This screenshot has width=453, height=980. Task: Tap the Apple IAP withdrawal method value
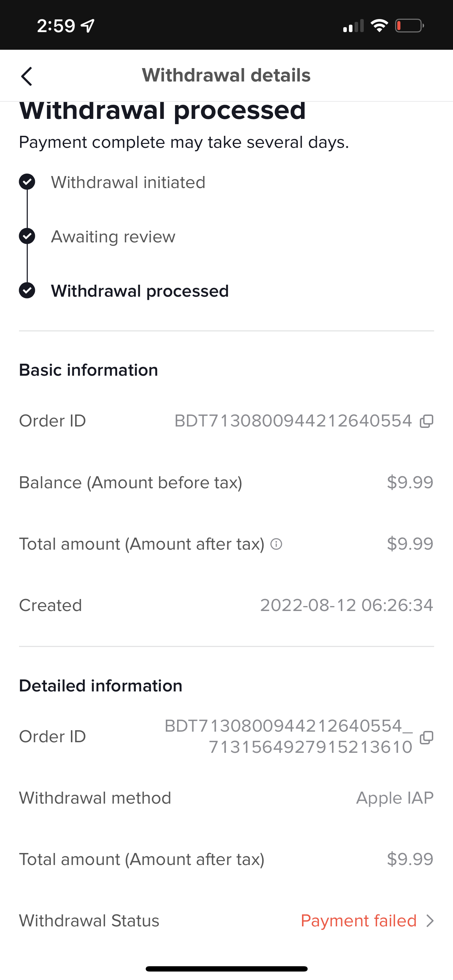[x=394, y=798]
